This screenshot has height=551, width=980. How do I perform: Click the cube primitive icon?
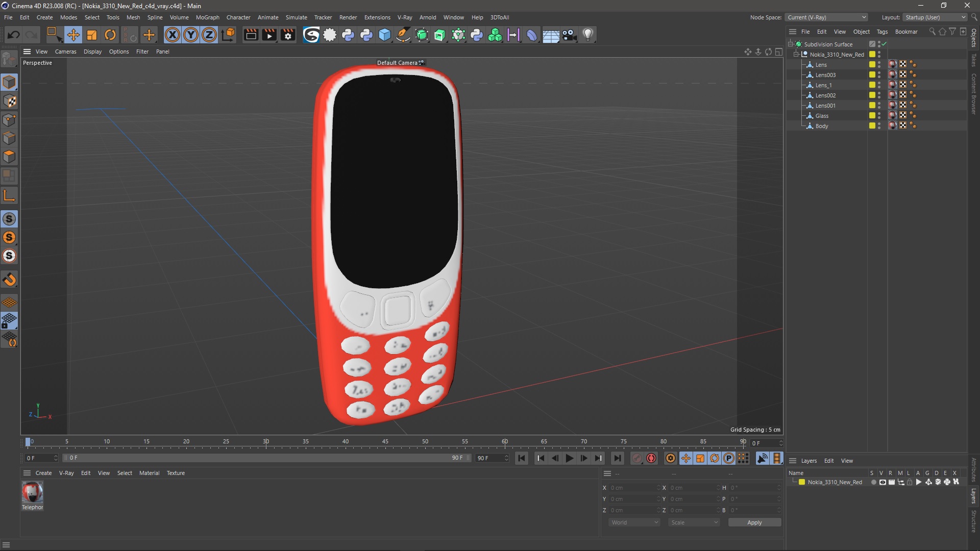385,35
